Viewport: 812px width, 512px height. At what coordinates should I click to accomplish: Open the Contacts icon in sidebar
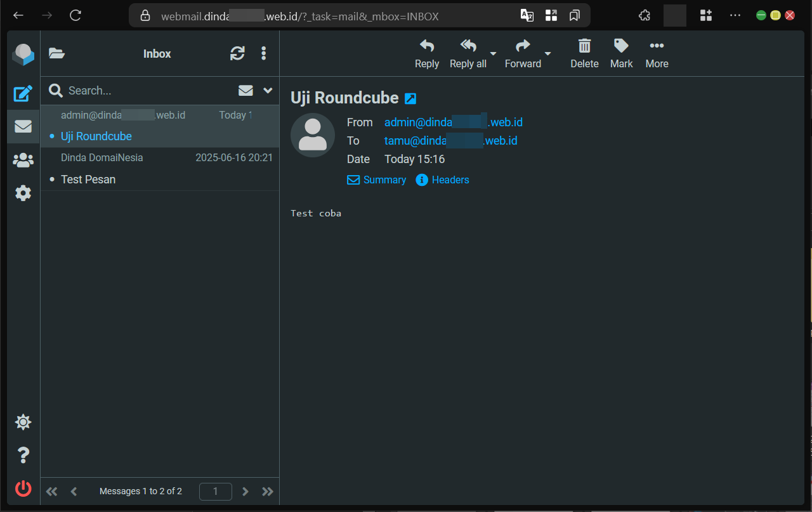[x=23, y=161]
